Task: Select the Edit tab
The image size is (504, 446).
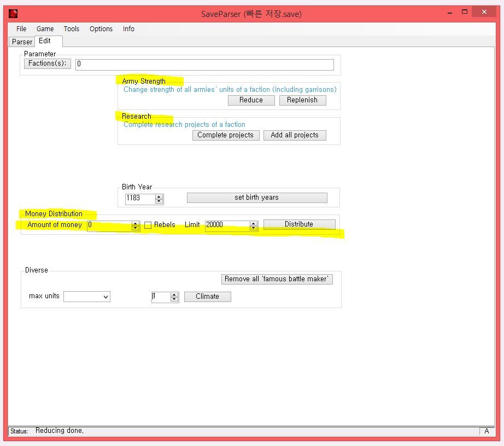Action: point(48,41)
